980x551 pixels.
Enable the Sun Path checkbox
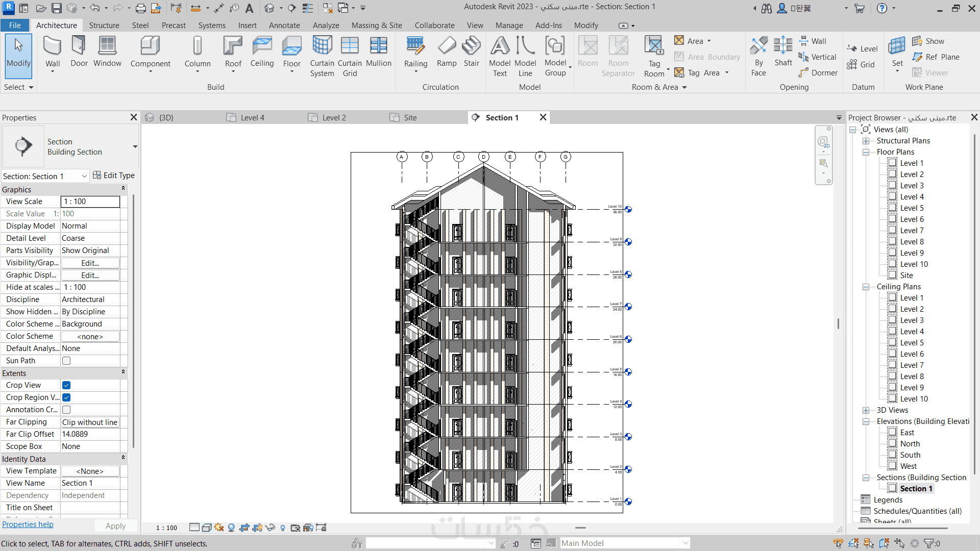[66, 361]
